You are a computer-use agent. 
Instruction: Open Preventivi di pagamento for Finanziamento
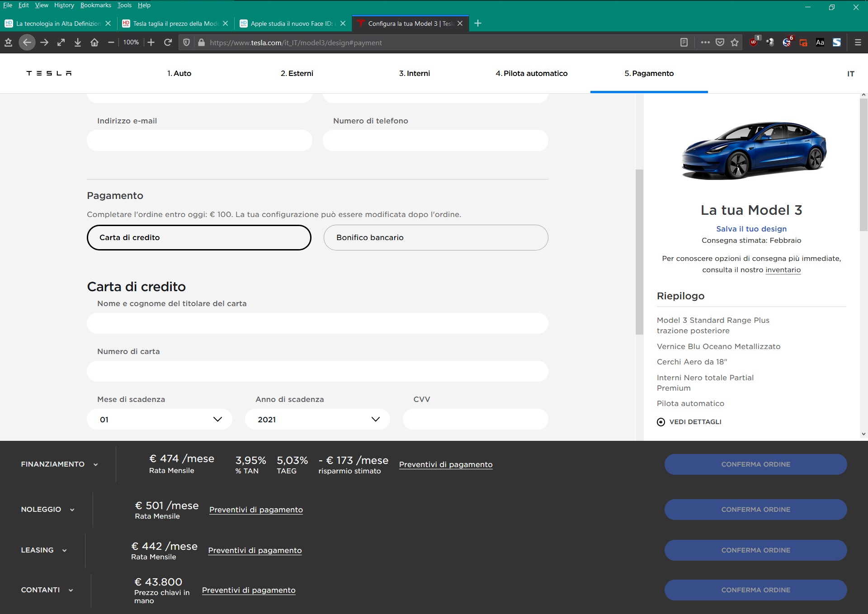[x=446, y=464]
